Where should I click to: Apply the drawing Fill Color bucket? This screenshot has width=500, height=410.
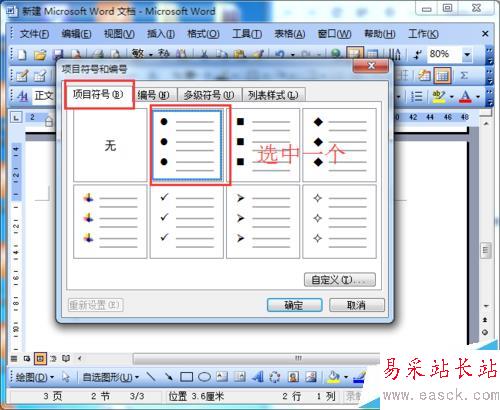click(333, 377)
